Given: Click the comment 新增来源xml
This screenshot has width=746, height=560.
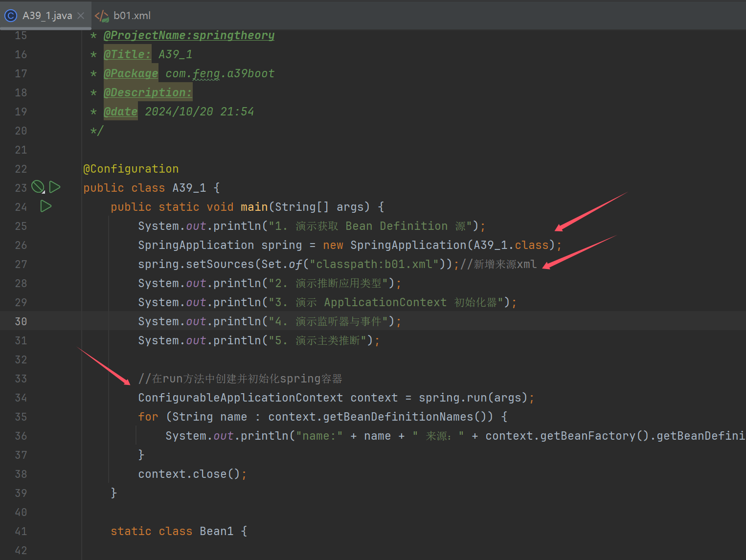Looking at the screenshot, I should (498, 264).
